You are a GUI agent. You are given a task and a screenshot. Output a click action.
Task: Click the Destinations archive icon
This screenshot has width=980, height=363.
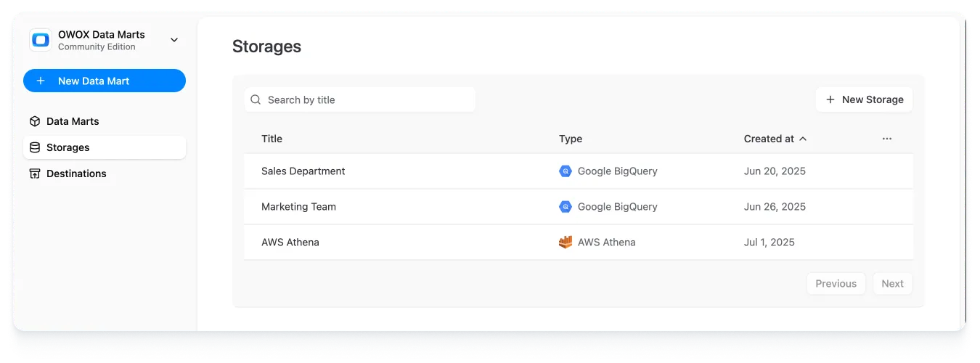(35, 174)
